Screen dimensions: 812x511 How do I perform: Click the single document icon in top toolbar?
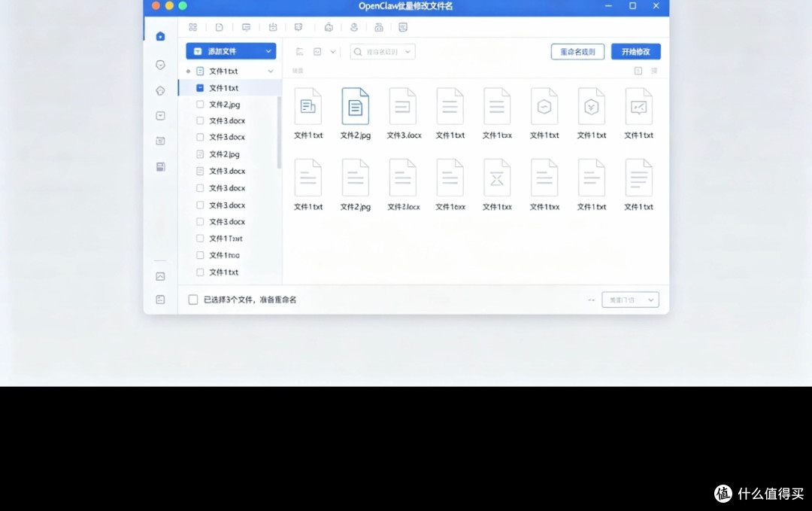click(220, 27)
